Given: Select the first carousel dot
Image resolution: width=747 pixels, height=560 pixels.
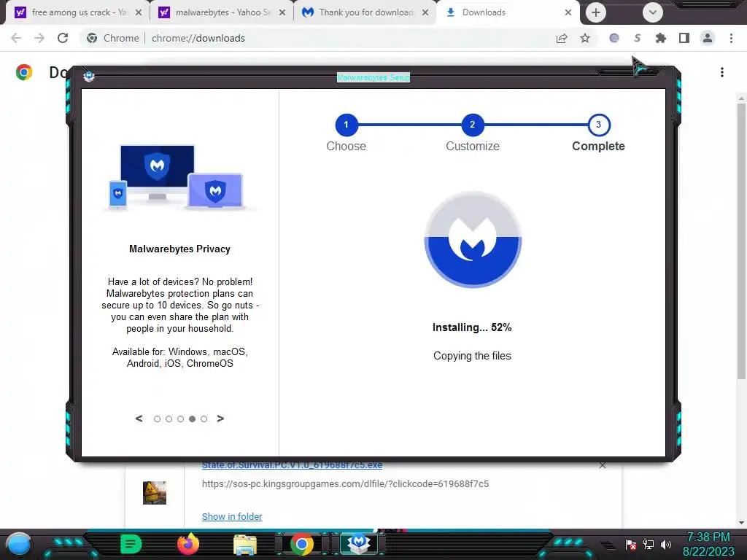Looking at the screenshot, I should [x=158, y=419].
